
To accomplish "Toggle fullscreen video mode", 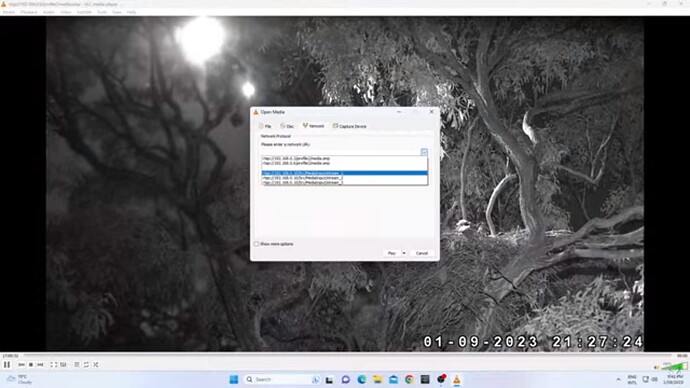I will click(54, 365).
